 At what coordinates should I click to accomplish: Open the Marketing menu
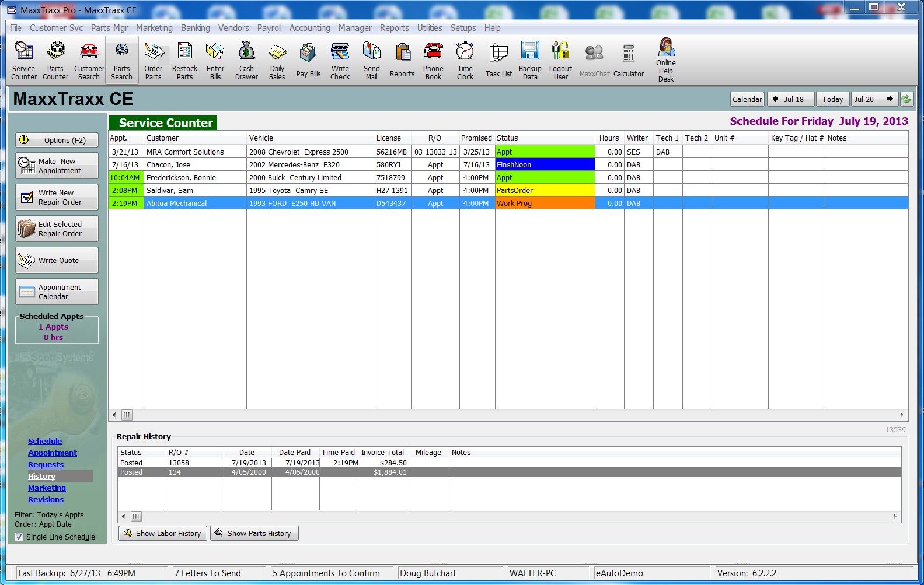(x=154, y=28)
